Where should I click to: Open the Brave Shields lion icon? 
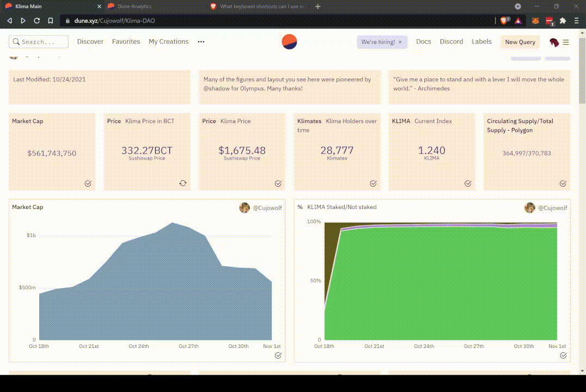coord(504,21)
